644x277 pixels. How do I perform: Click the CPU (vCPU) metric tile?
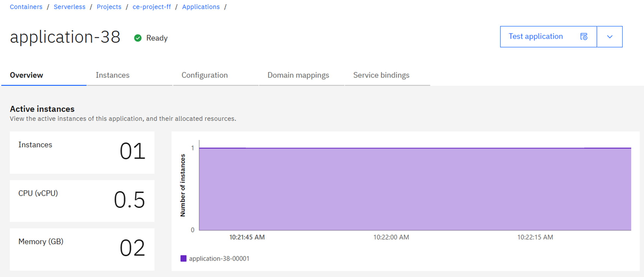point(82,201)
